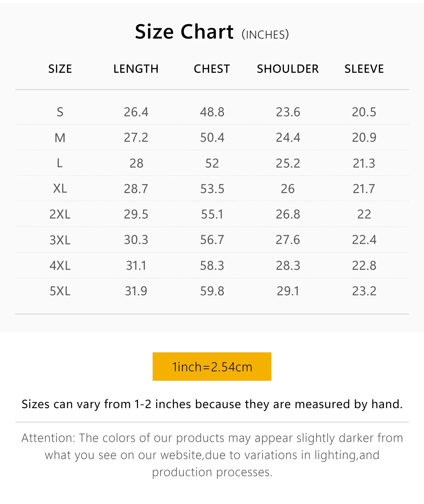Click the XL size row label

tap(60, 189)
